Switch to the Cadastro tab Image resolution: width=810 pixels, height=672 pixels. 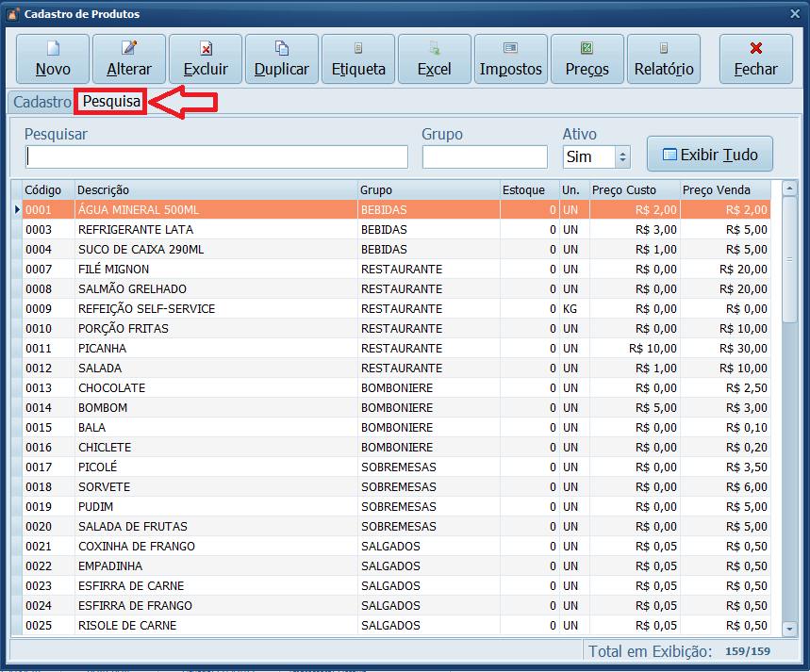[x=41, y=102]
